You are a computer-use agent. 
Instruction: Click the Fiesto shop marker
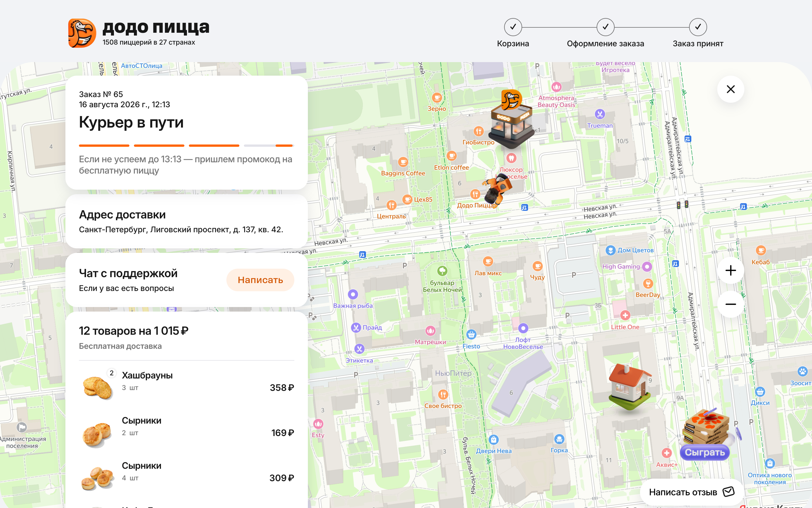coord(471,334)
